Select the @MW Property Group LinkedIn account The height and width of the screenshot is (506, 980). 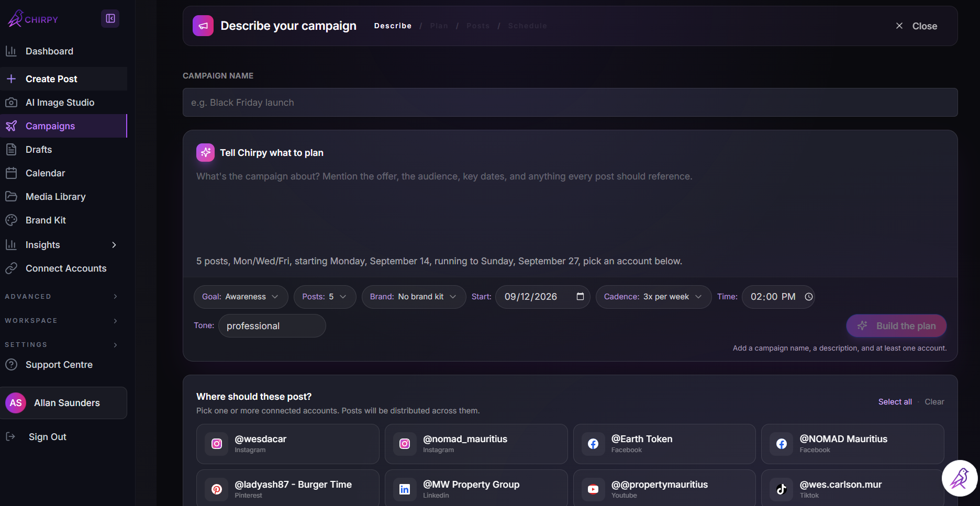(476, 489)
